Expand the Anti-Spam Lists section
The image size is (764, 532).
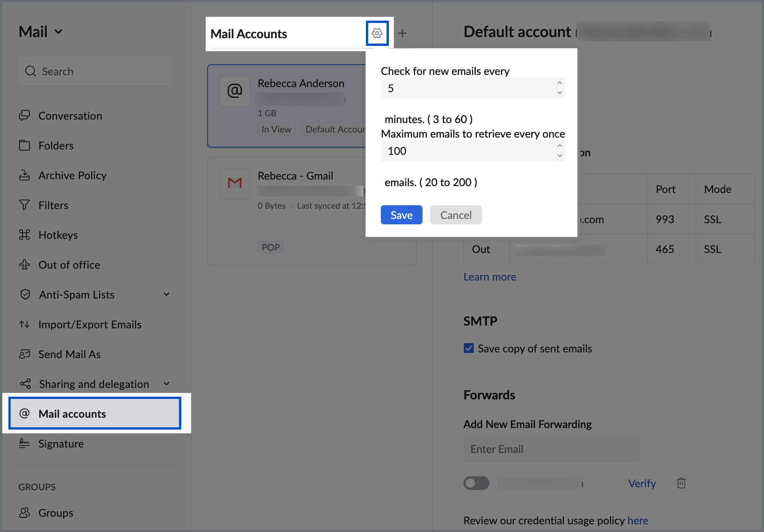coord(166,294)
